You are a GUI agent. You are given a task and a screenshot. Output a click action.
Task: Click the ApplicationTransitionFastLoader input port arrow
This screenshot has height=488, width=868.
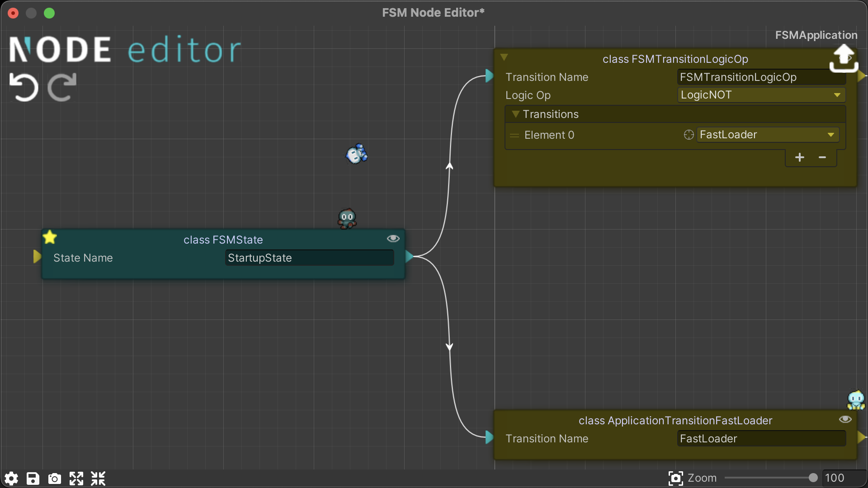tap(490, 437)
